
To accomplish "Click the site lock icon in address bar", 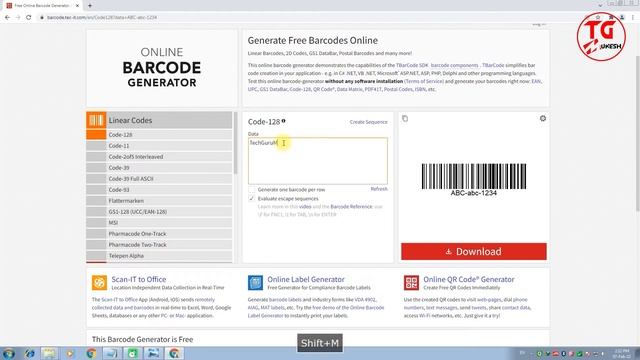I will coord(42,18).
